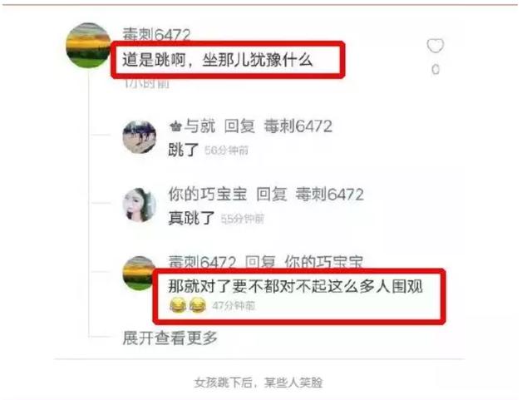Open 你的巧宝宝's avatar photo

tap(140, 205)
